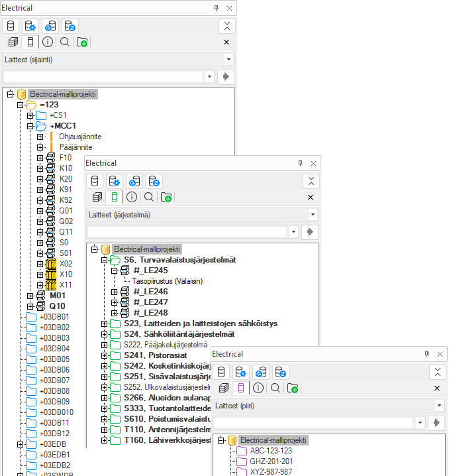Collapse the S6, Turvavalaistusjärjestelmät node
The image size is (449, 476).
click(x=105, y=260)
